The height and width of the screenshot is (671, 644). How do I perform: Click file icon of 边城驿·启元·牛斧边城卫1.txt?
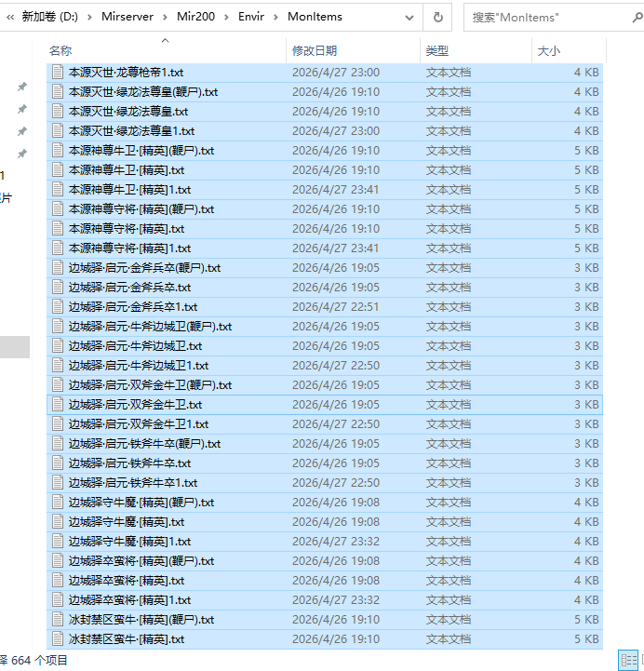[x=58, y=365]
